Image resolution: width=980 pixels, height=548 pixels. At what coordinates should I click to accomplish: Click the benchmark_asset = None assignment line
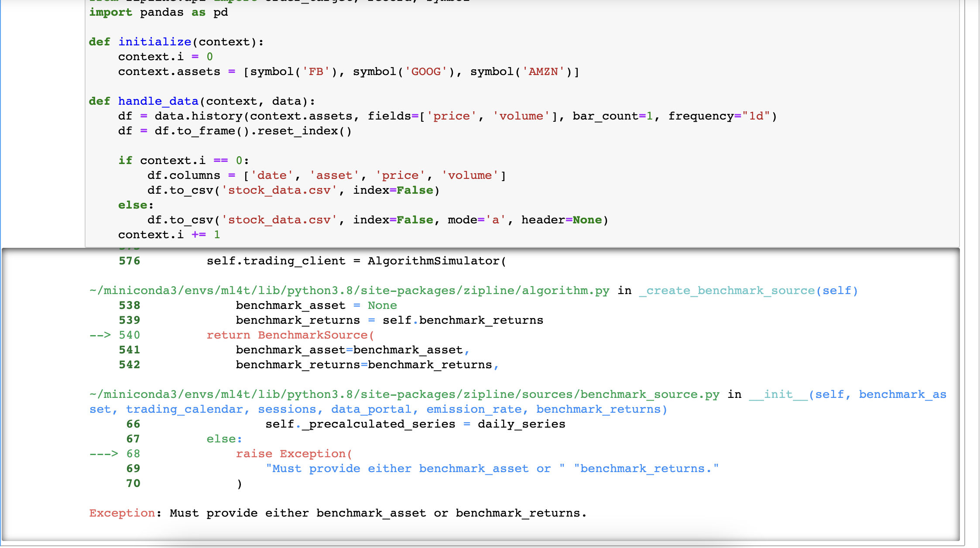pos(316,305)
